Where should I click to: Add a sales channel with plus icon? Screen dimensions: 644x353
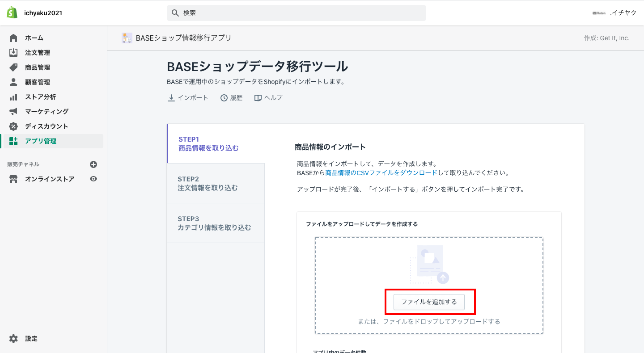click(93, 164)
